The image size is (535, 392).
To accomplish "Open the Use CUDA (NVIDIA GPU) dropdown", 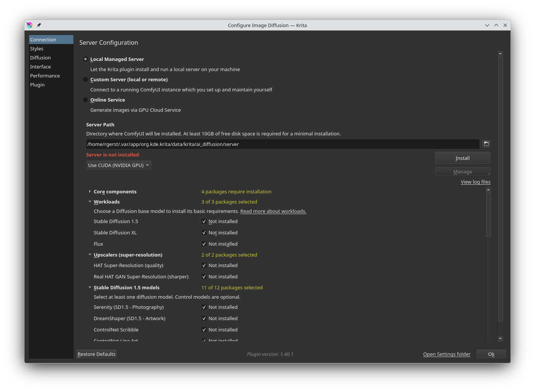I will click(119, 165).
